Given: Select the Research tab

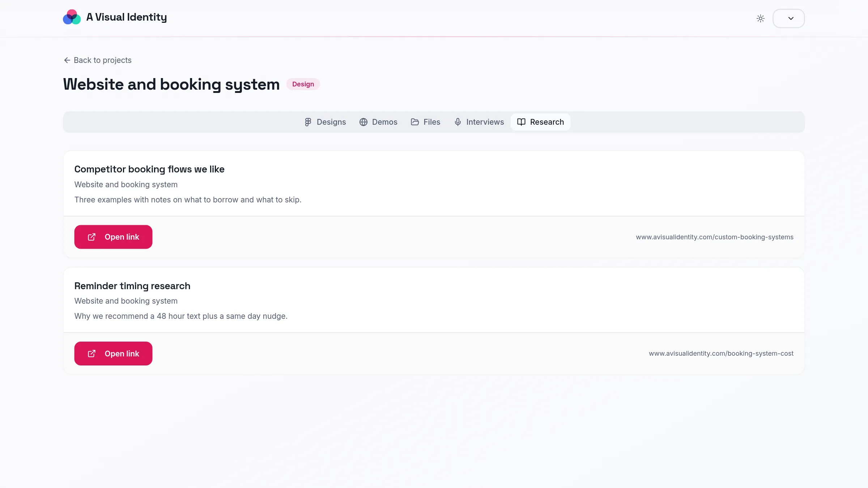Looking at the screenshot, I should click(x=540, y=122).
